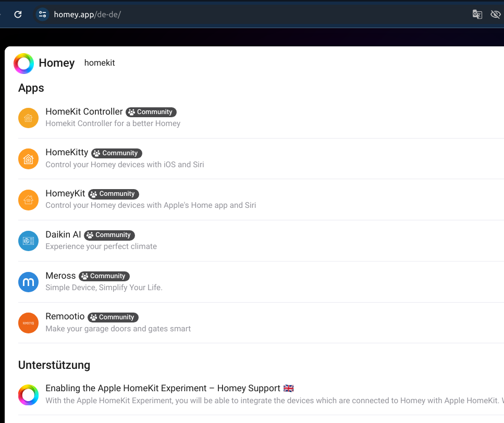
Task: Click the Remootio orange app icon
Action: click(28, 323)
